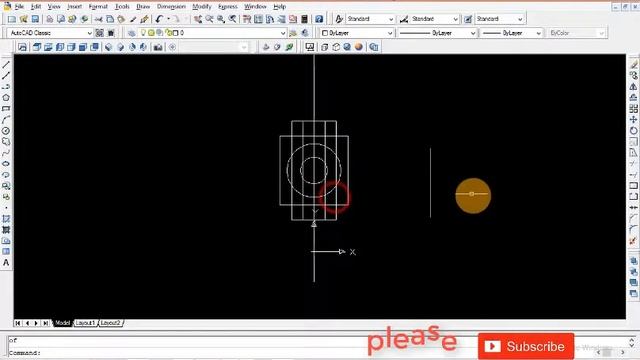Image resolution: width=640 pixels, height=360 pixels.
Task: Select the Rectangle draw tool
Action: coord(6,109)
